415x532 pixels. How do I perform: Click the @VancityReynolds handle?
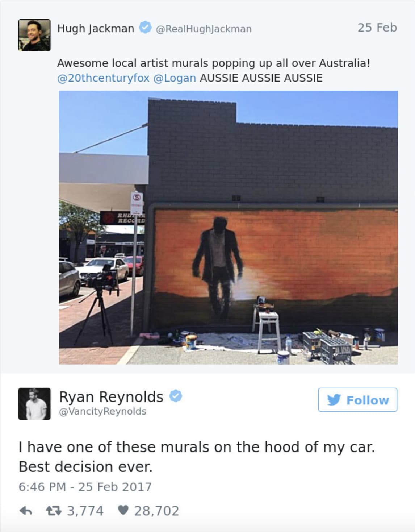tap(102, 411)
